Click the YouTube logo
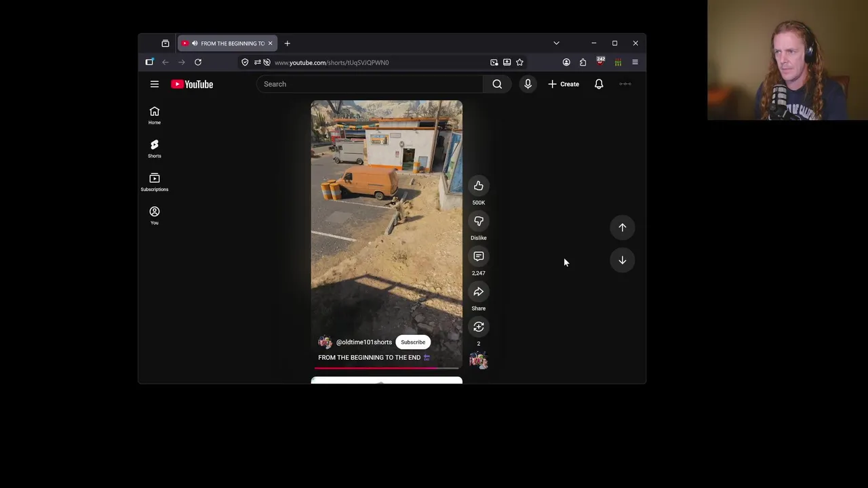This screenshot has width=868, height=488. (192, 84)
